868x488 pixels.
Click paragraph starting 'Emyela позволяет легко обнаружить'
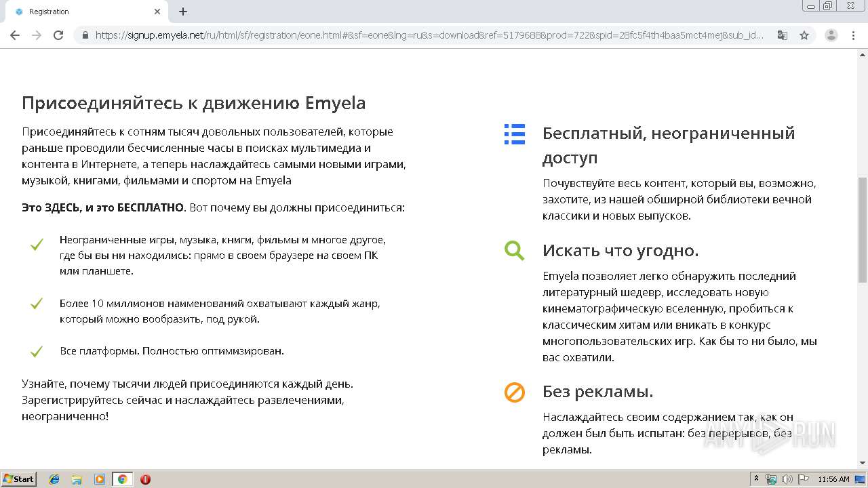[679, 317]
